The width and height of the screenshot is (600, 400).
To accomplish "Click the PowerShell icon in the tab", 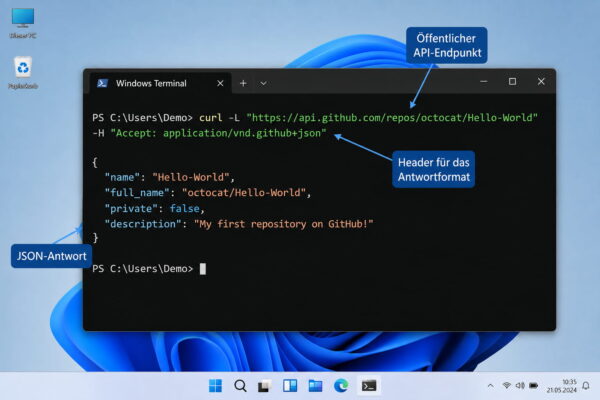I will [x=102, y=83].
